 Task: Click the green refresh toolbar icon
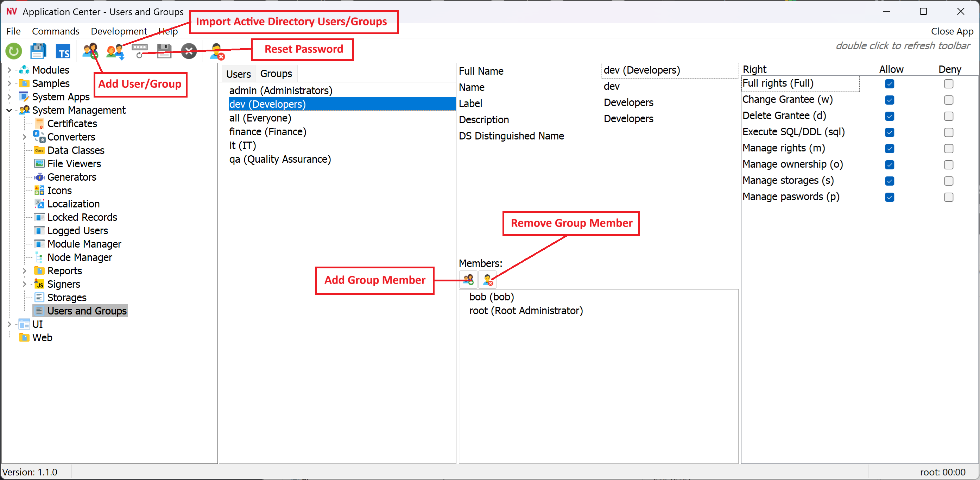tap(14, 51)
